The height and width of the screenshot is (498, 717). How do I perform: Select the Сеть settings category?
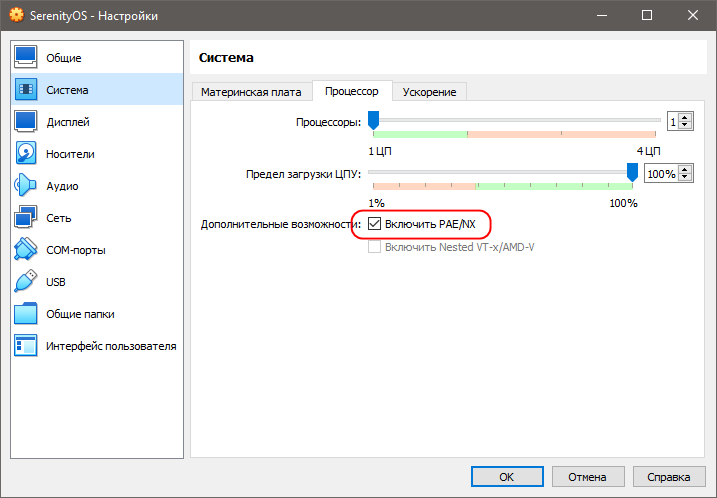(x=97, y=218)
